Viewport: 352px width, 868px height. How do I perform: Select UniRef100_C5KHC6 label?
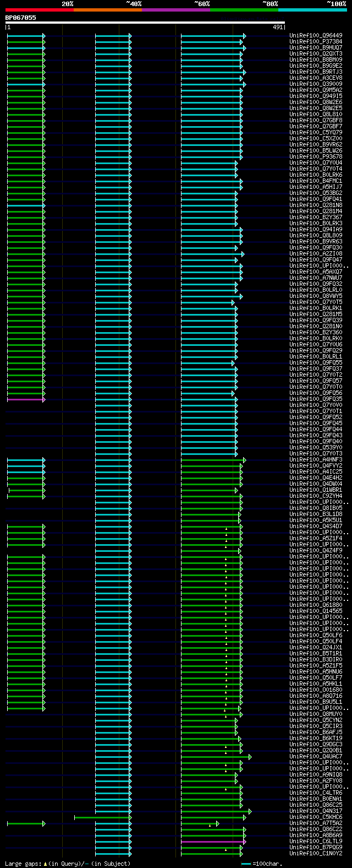pyautogui.click(x=316, y=817)
